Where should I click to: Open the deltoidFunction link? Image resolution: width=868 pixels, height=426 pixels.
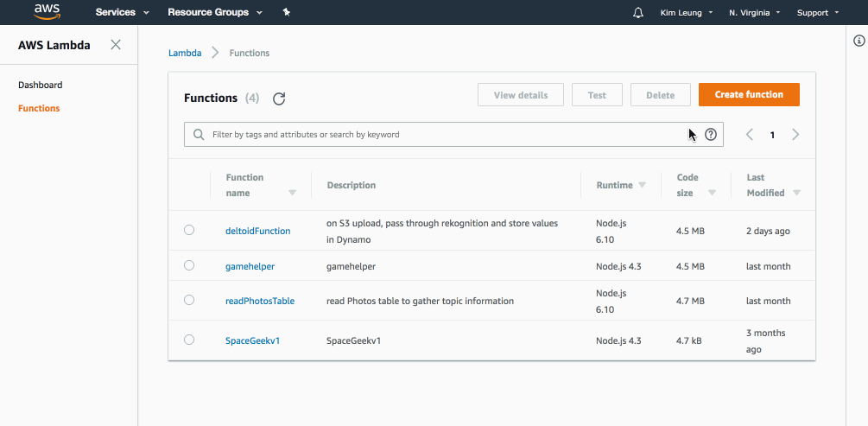[258, 231]
